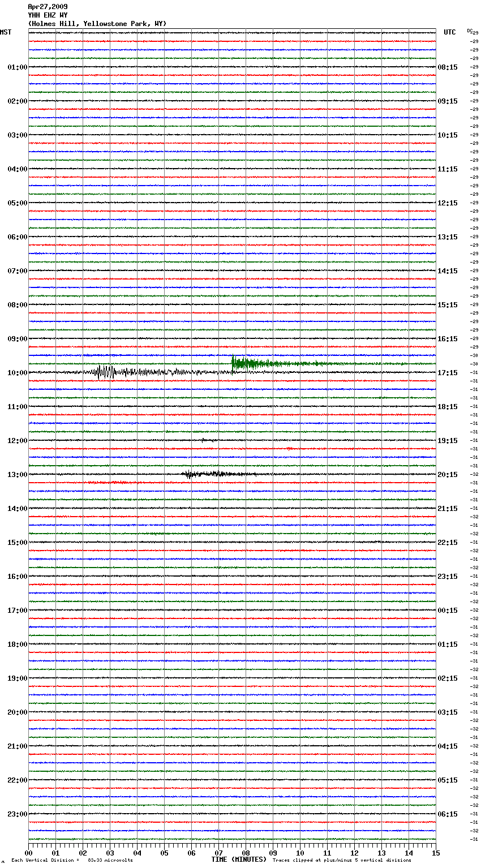The height and width of the screenshot is (868, 481).
Task: Select the 03:00 MST hour label
Action: [18, 135]
